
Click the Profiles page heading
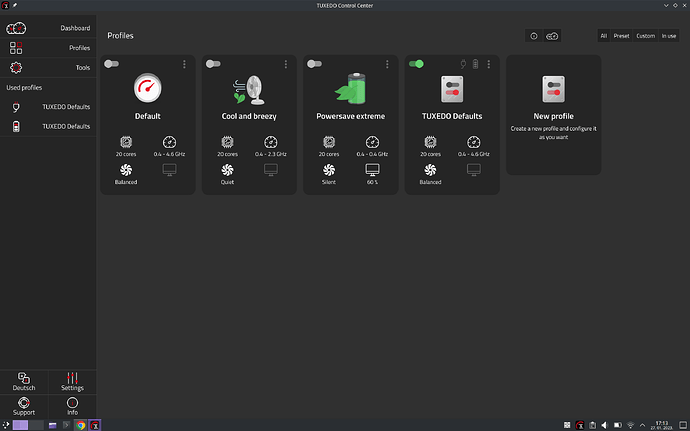point(120,36)
